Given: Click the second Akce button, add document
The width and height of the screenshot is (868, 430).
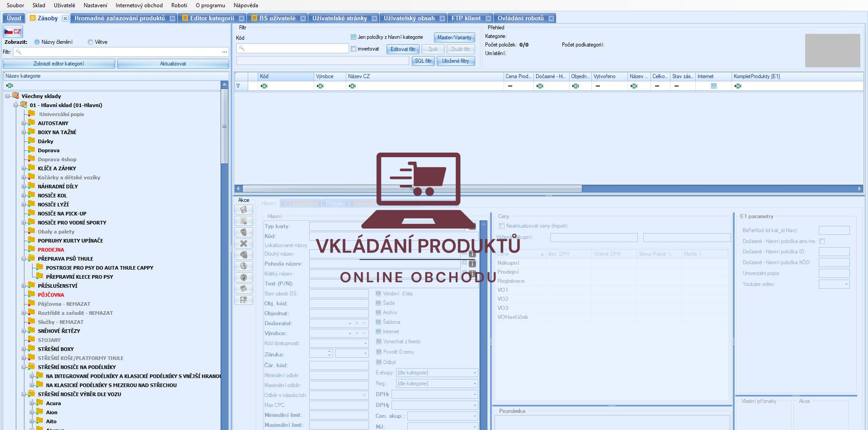Looking at the screenshot, I should pos(244,221).
